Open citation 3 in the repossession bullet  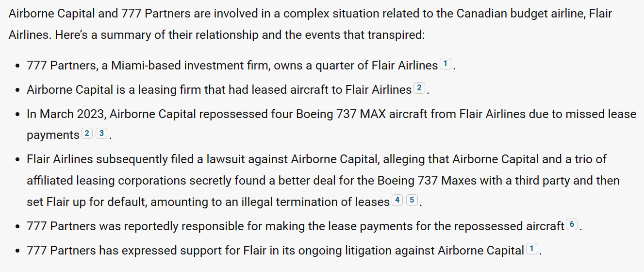(x=101, y=134)
